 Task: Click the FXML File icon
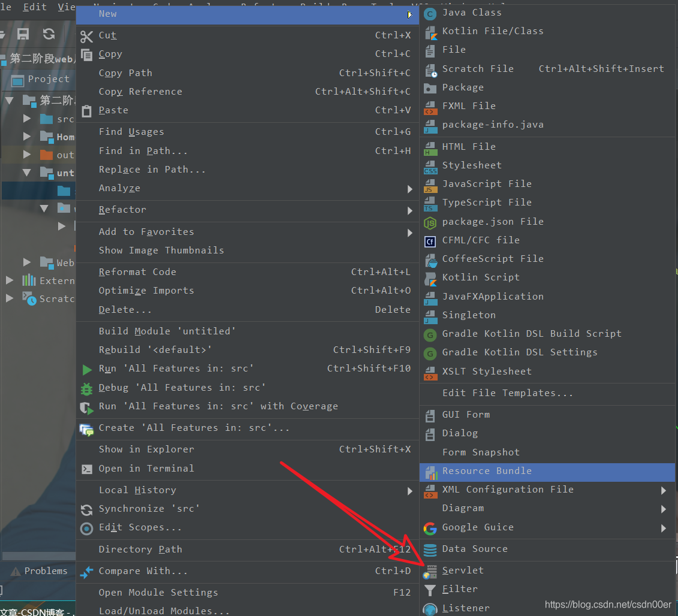click(430, 108)
